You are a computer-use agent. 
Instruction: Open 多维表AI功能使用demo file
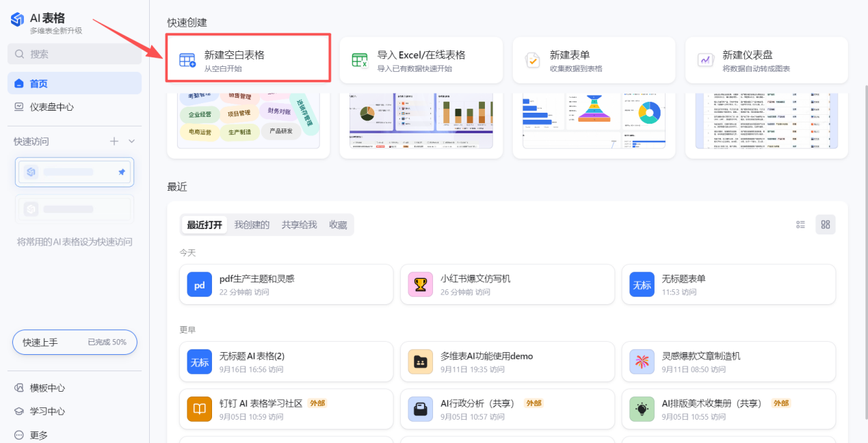click(x=507, y=362)
